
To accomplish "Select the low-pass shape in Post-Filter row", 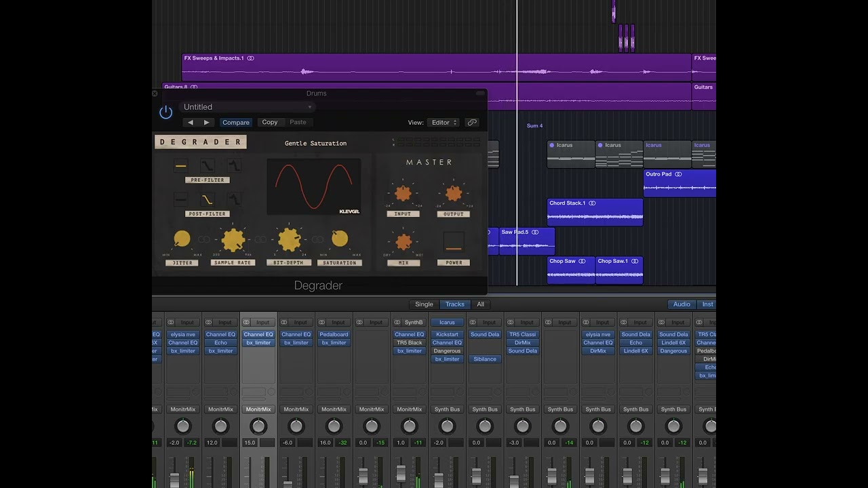I will [207, 199].
